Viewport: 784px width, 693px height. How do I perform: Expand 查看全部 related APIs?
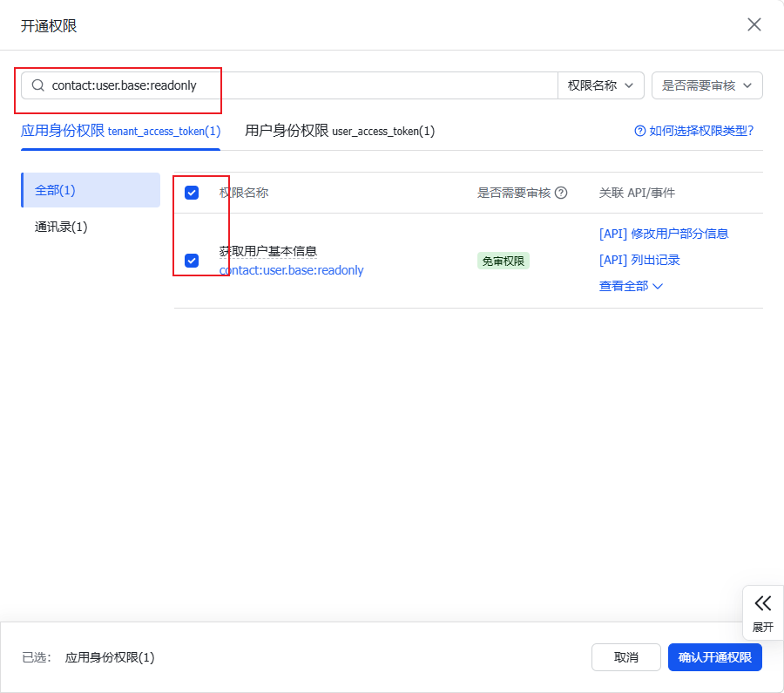(631, 286)
